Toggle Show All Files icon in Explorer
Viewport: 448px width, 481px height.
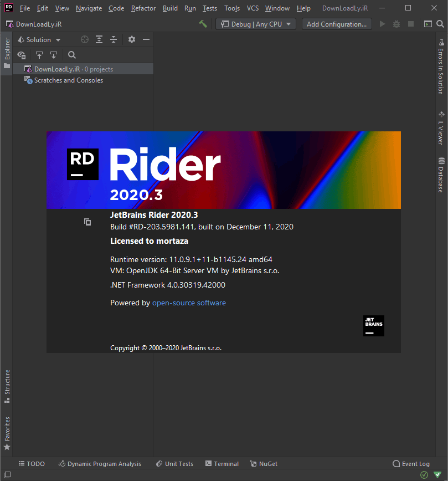coord(22,55)
